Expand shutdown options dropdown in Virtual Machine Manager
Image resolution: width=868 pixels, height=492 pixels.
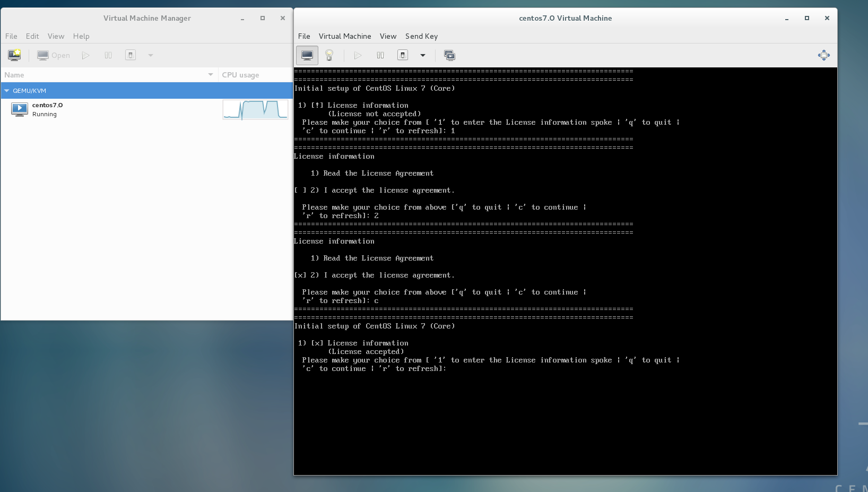(151, 55)
